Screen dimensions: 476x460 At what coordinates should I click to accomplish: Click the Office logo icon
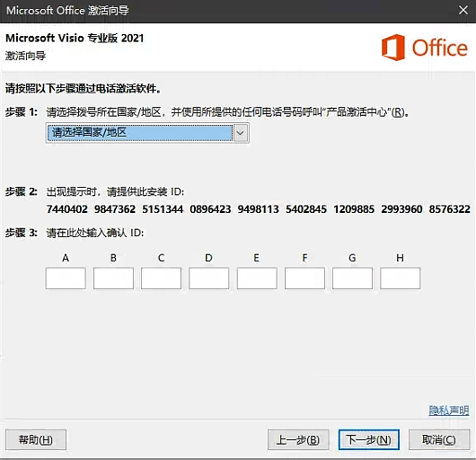tap(392, 48)
